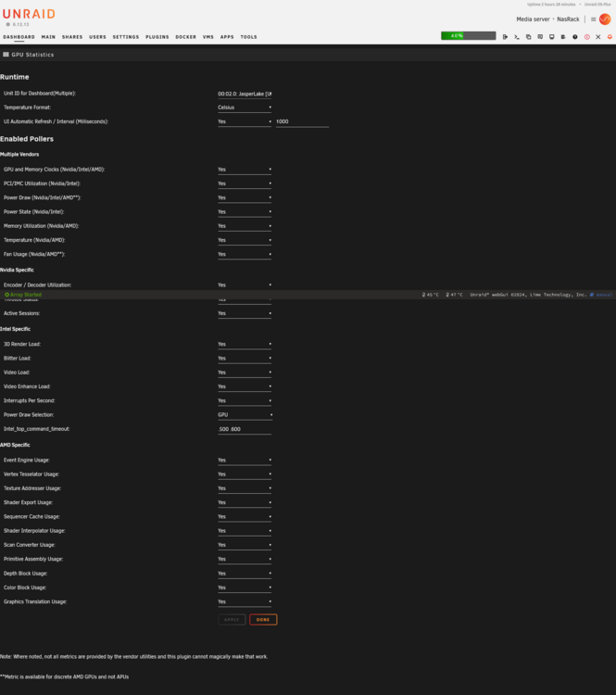Open the Tools menu
The width and height of the screenshot is (616, 695).
[x=248, y=37]
